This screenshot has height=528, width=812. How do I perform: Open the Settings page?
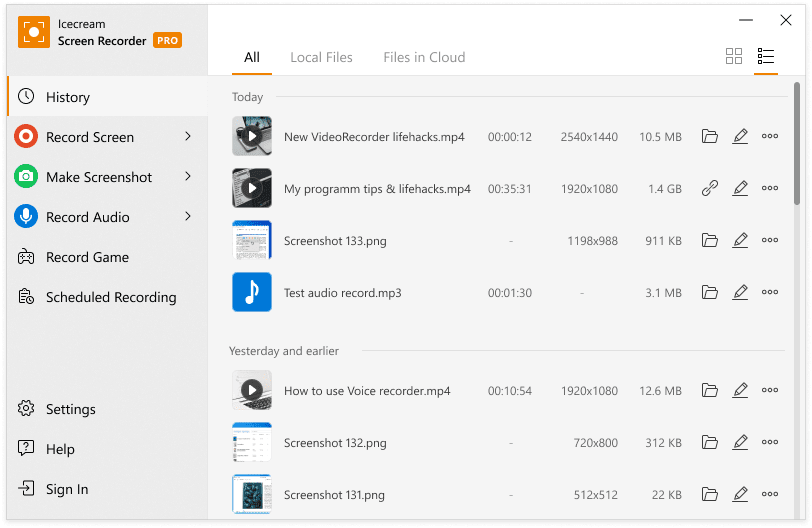point(70,409)
